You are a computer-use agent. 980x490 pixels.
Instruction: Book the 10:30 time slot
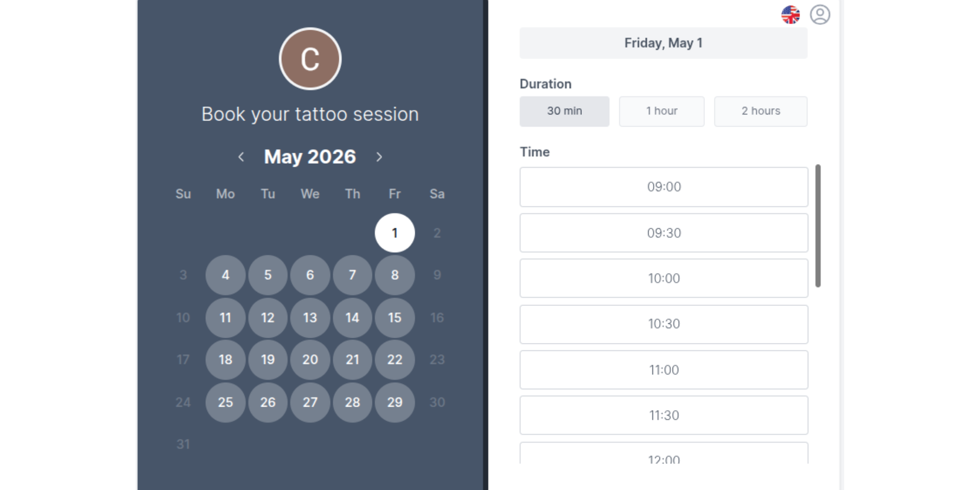pos(663,324)
